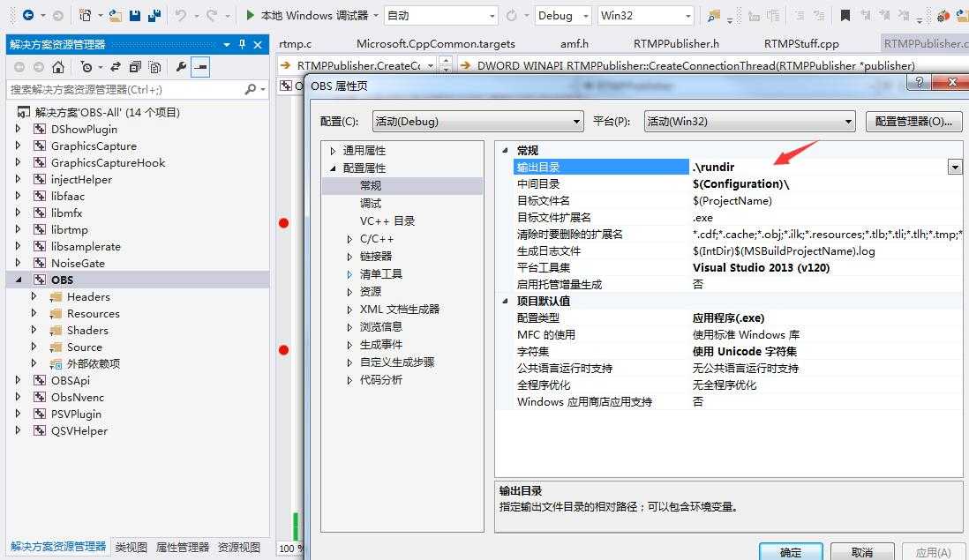This screenshot has width=969, height=560.
Task: Expand the 通用属性 node
Action: point(333,151)
